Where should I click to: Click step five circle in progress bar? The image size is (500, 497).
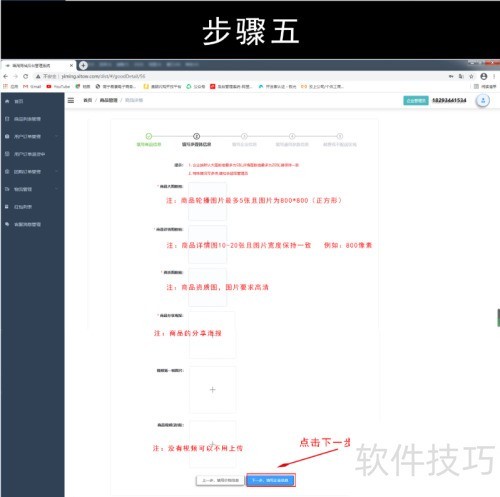tap(340, 136)
